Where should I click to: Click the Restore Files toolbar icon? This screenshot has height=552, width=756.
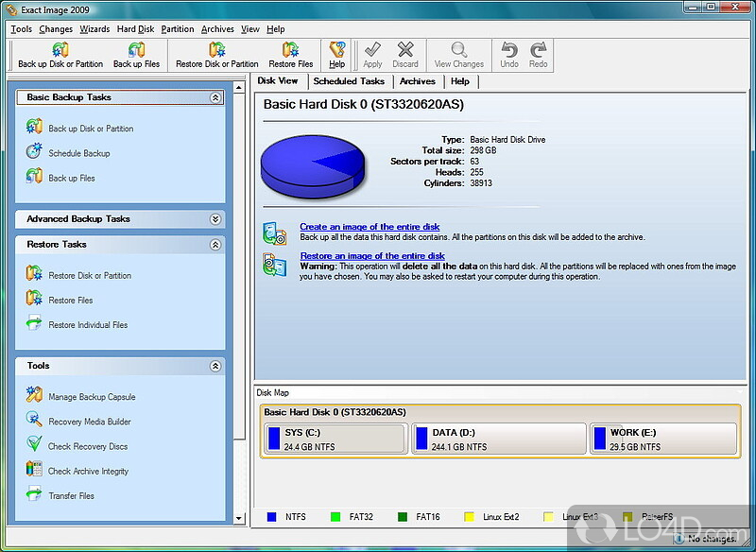click(x=290, y=49)
